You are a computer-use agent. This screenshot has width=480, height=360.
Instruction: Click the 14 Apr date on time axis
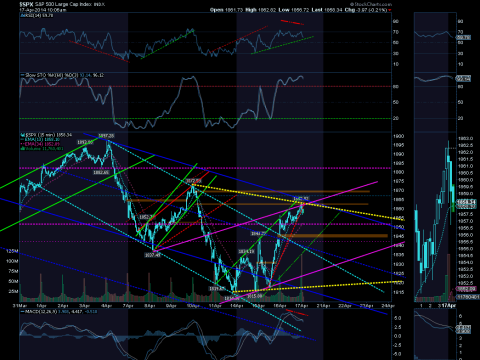click(237, 305)
